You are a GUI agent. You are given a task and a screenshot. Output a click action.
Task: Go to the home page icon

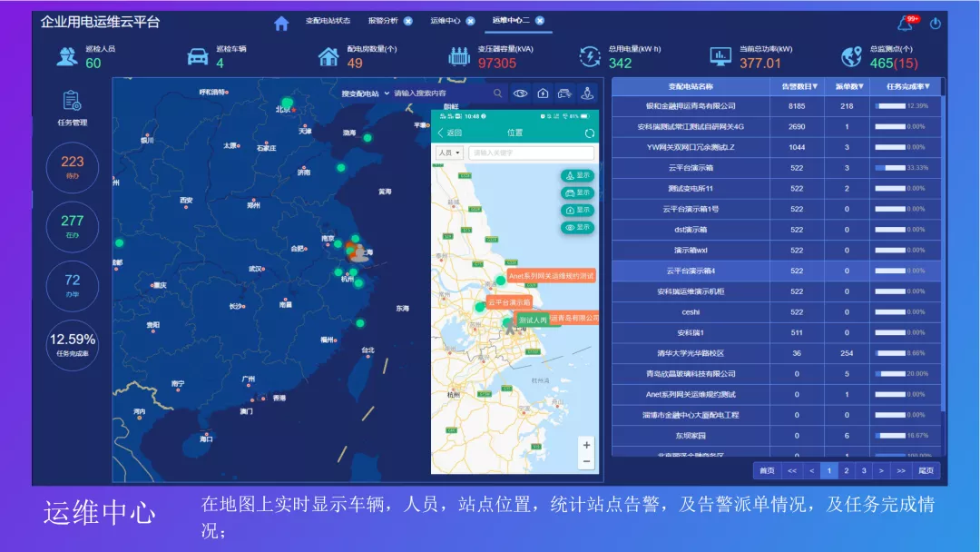click(x=281, y=23)
